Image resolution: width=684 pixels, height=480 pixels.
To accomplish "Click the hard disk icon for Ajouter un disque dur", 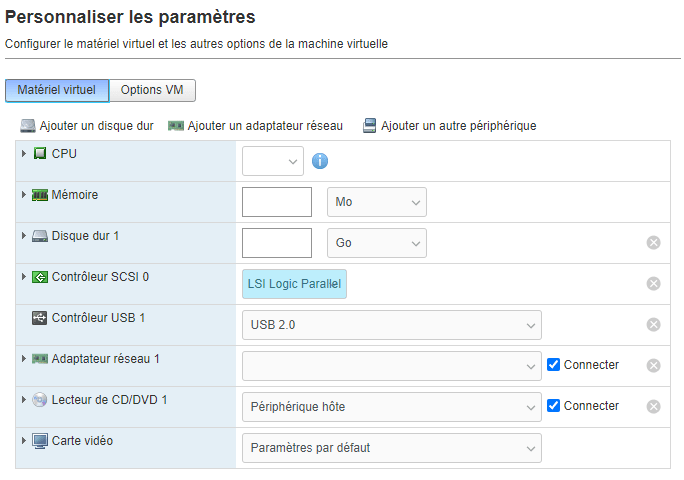I will (x=28, y=126).
